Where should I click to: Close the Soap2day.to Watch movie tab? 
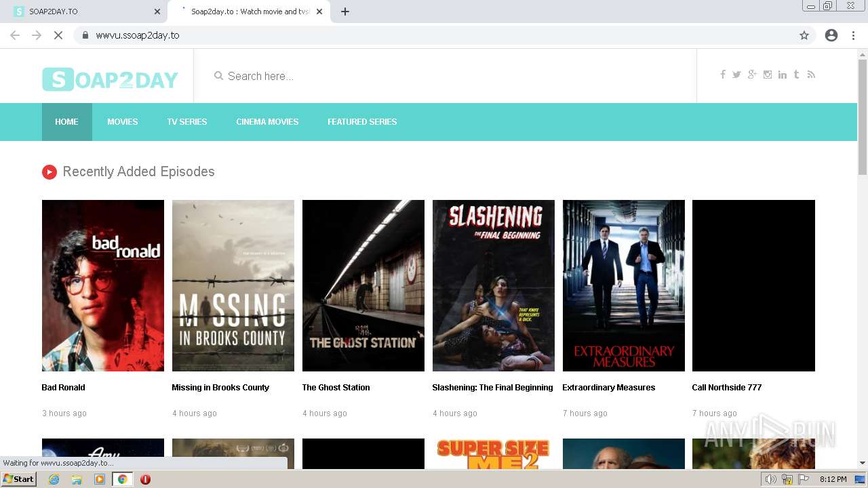point(319,12)
